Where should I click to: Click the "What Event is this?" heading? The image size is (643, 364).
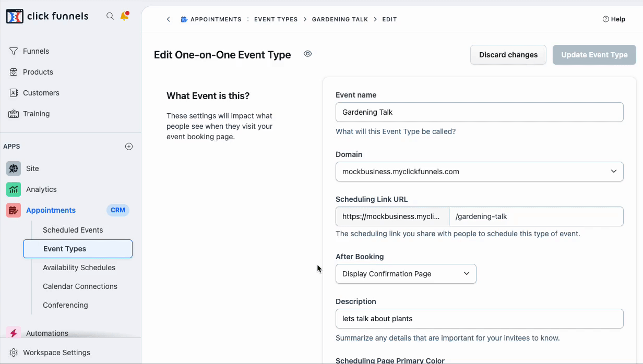click(208, 96)
